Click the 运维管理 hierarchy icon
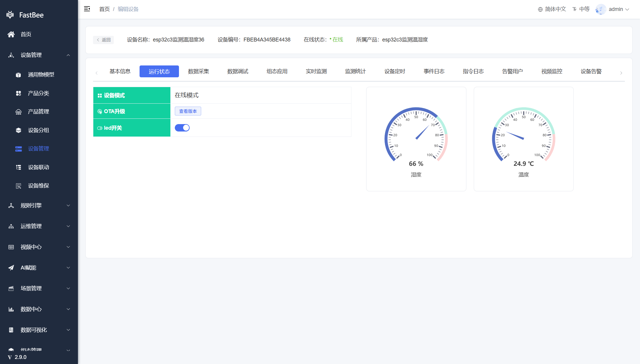This screenshot has height=364, width=640. point(11,226)
